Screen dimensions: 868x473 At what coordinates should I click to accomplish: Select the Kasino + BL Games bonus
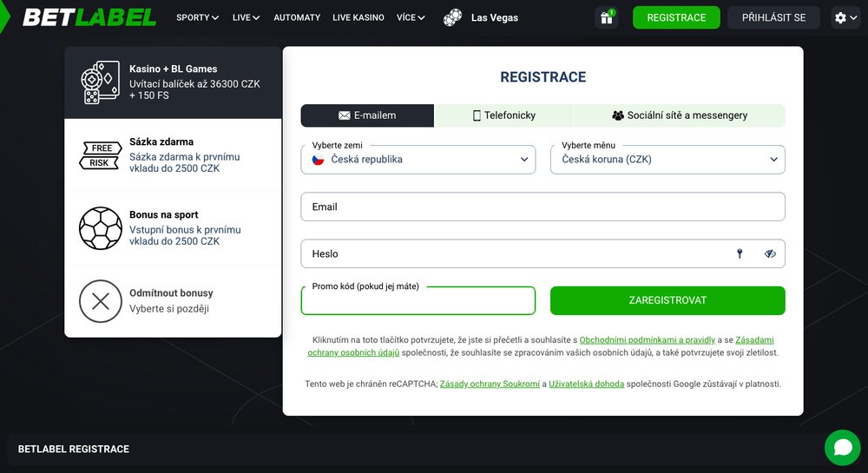pos(174,82)
